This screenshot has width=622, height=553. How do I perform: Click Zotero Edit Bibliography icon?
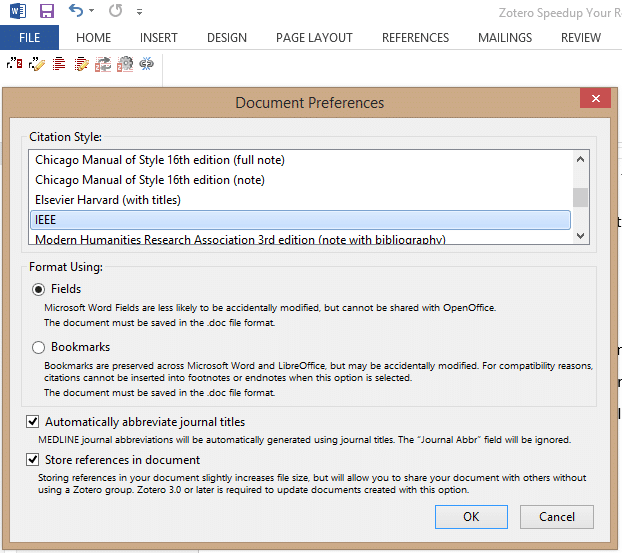[82, 64]
